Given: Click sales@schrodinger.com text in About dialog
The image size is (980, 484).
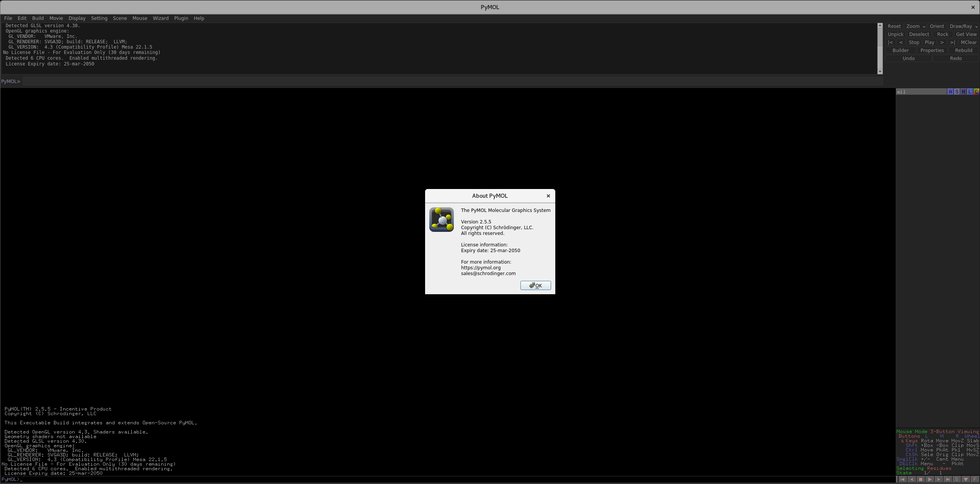Looking at the screenshot, I should point(488,274).
